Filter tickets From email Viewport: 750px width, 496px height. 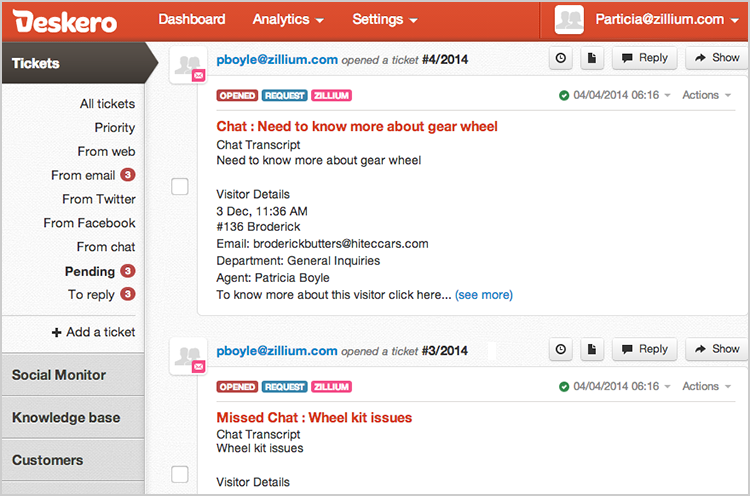83,176
